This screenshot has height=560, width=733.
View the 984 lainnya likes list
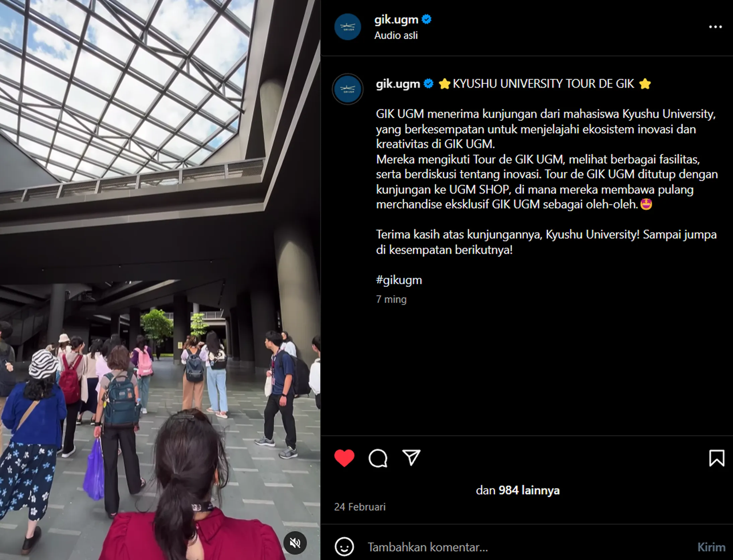pos(529,490)
